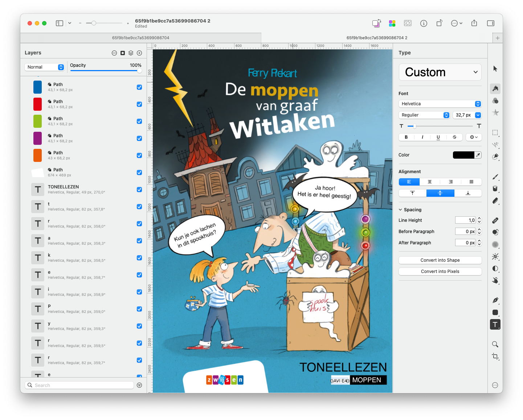Screen dimensions: 523x420
Task: Switch to tab '65f9b1be9cc7a53699086704 2'
Action: click(377, 38)
